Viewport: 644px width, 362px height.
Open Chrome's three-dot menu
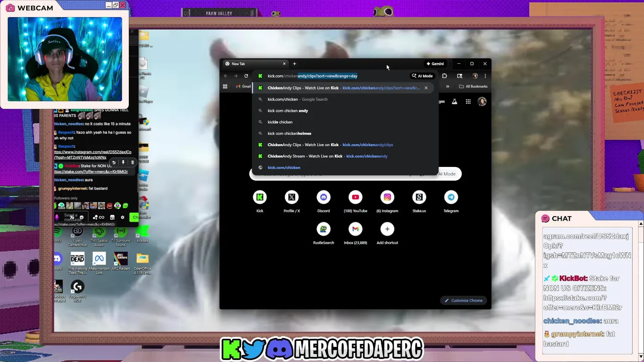[485, 76]
